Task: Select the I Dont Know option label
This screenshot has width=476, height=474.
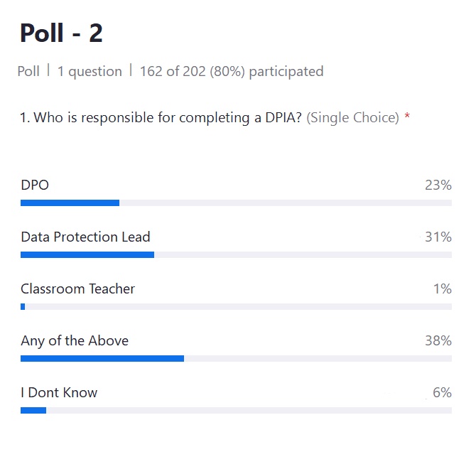Action: coord(59,392)
